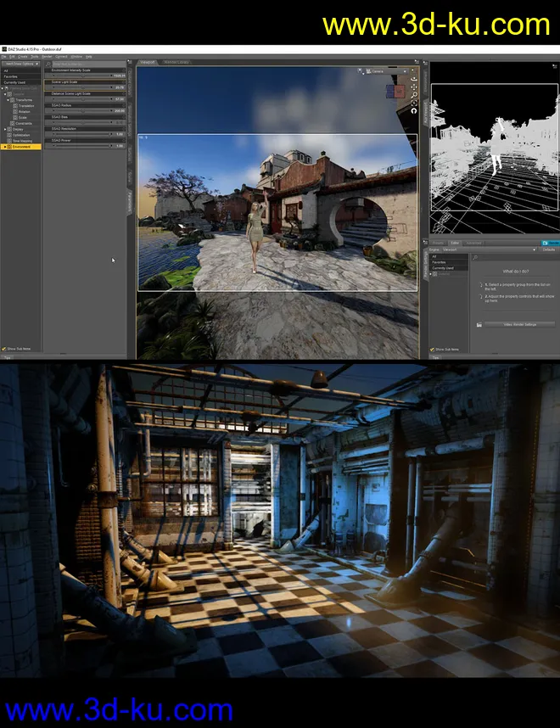Collapse the Transforms group
The image size is (560, 728).
click(8, 100)
